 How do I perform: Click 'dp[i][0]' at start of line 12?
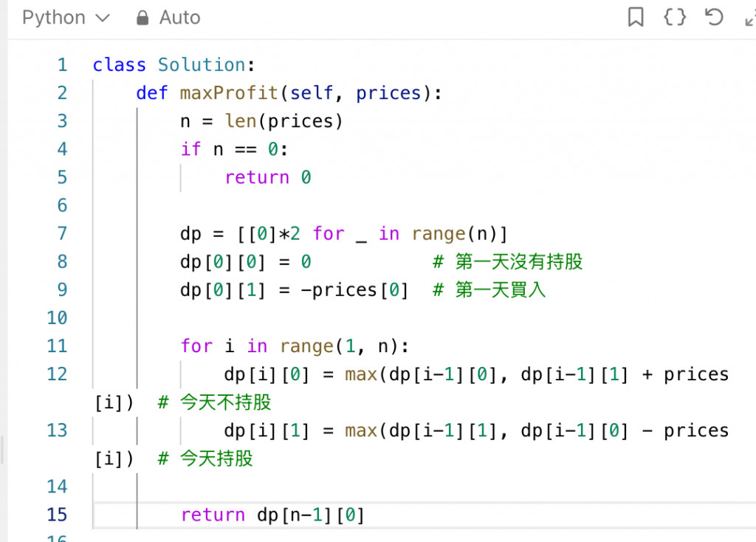pos(267,374)
